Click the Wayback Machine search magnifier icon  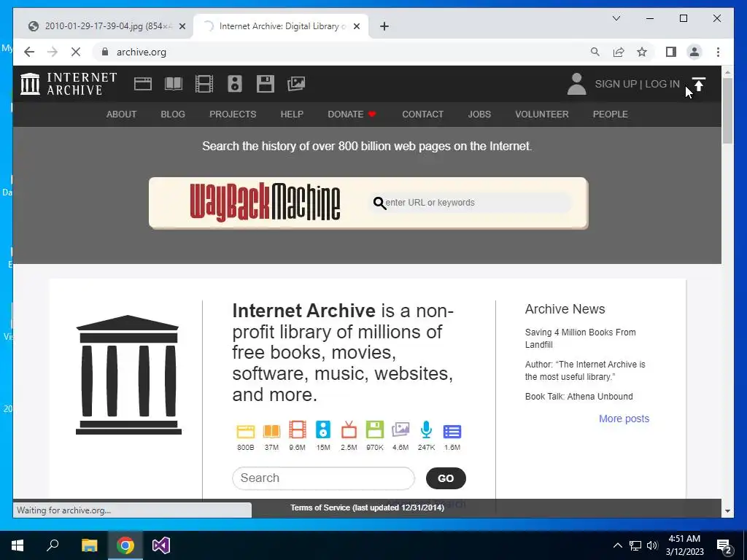pyautogui.click(x=379, y=203)
